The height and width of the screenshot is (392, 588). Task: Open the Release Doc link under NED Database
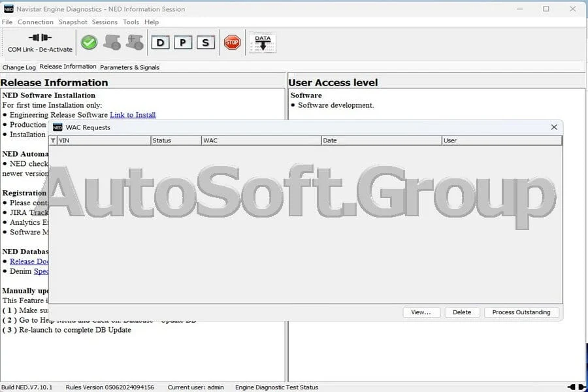[29, 261]
